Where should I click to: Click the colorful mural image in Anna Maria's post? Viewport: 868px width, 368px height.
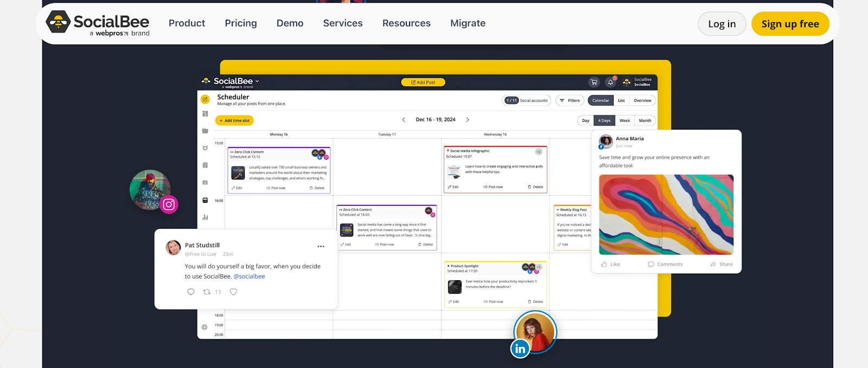(666, 215)
